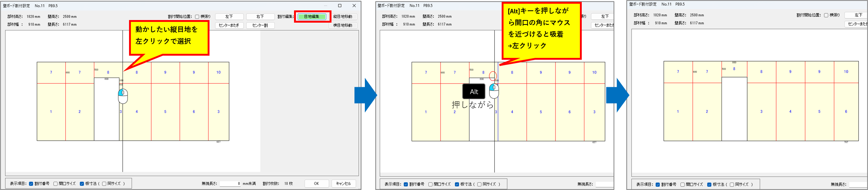Select board panel 10 in the right window
This screenshot has height=190, width=868.
pyautogui.click(x=846, y=72)
